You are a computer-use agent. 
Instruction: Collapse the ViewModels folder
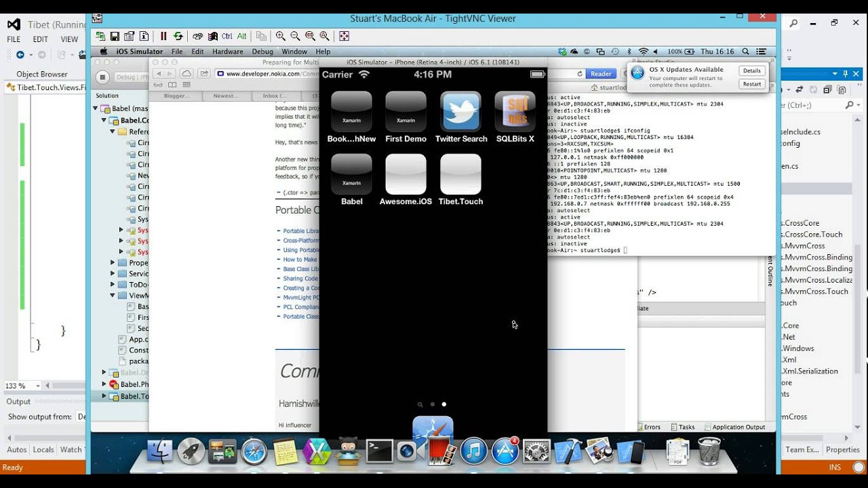pyautogui.click(x=113, y=296)
